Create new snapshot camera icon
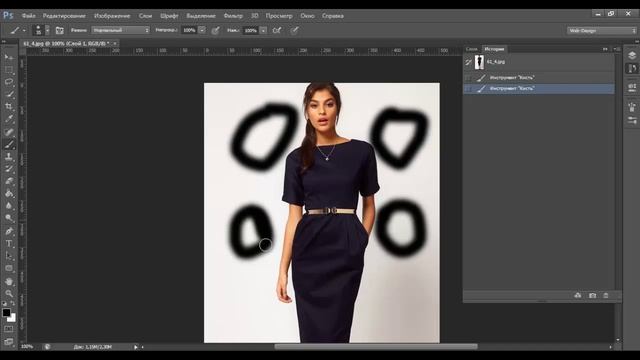 coord(592,295)
